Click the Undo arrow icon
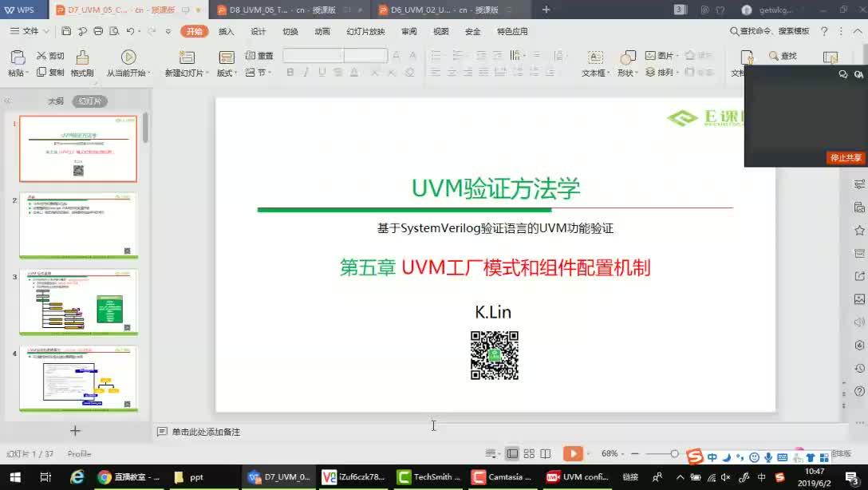 (x=130, y=31)
